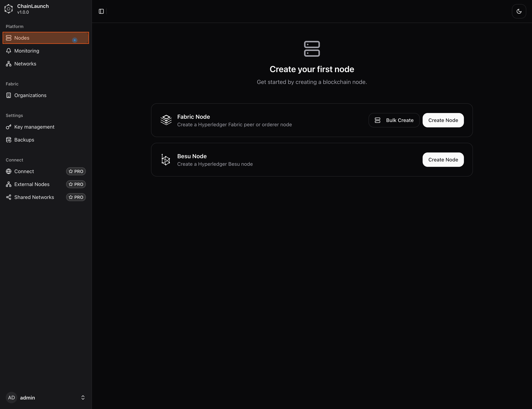Image resolution: width=532 pixels, height=409 pixels.
Task: Click the PRO badge beside Connect
Action: pyautogui.click(x=76, y=171)
